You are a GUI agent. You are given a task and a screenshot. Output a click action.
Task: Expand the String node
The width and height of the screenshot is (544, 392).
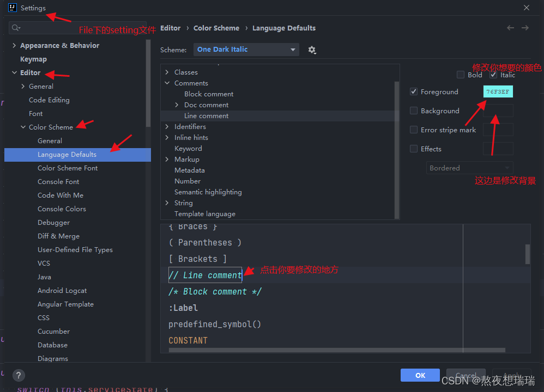[167, 203]
